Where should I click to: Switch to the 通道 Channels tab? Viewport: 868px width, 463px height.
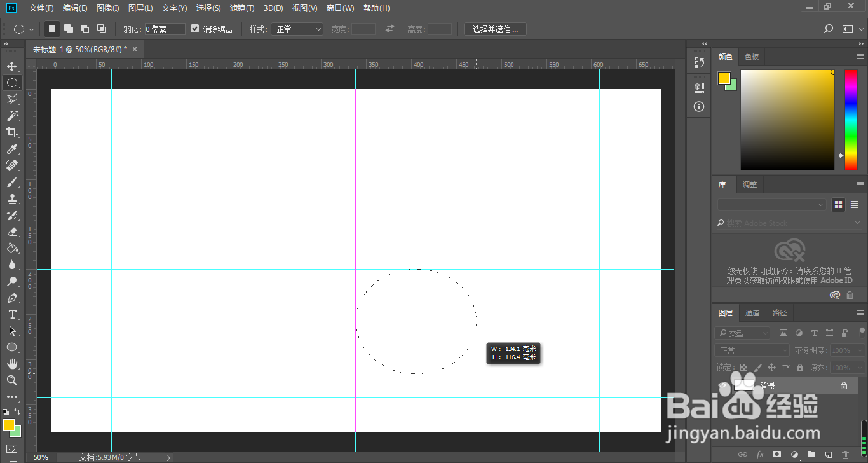pos(752,313)
